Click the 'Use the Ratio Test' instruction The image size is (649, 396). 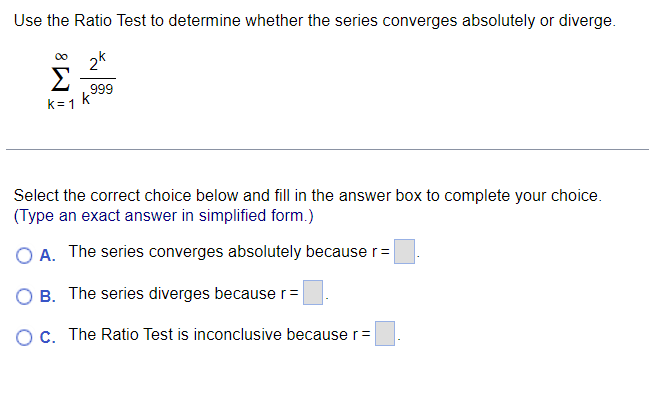[315, 21]
